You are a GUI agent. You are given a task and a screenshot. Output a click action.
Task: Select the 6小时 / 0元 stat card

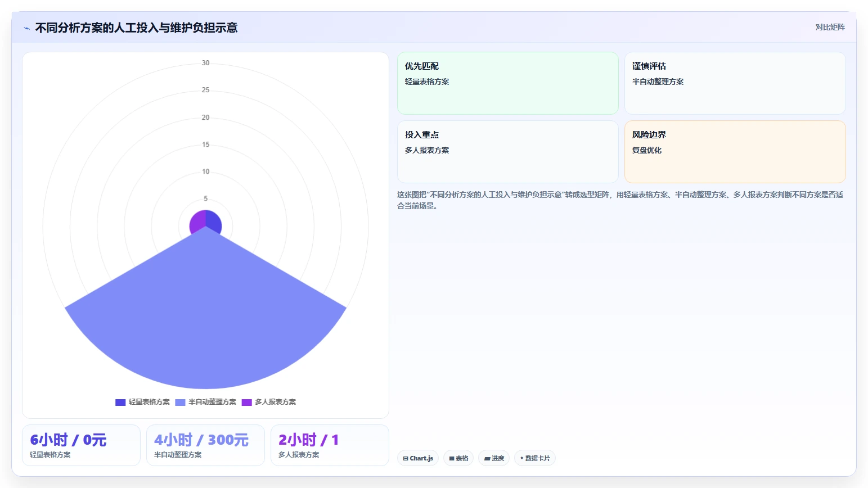point(81,445)
